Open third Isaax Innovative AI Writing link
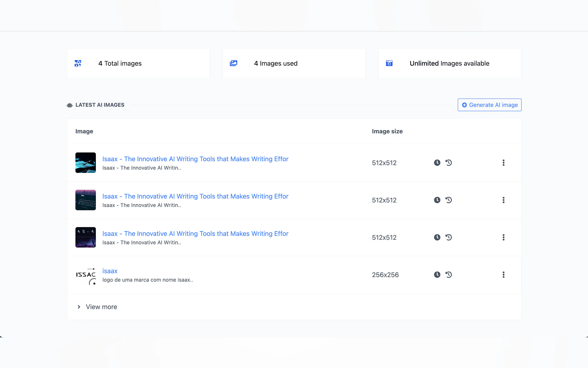Image resolution: width=588 pixels, height=368 pixels. click(195, 234)
